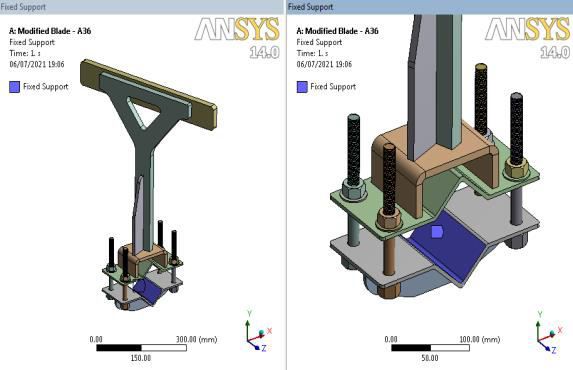Click the red X axis arrow of left triad
Viewport: 573px width, 370px height.
[x=255, y=337]
